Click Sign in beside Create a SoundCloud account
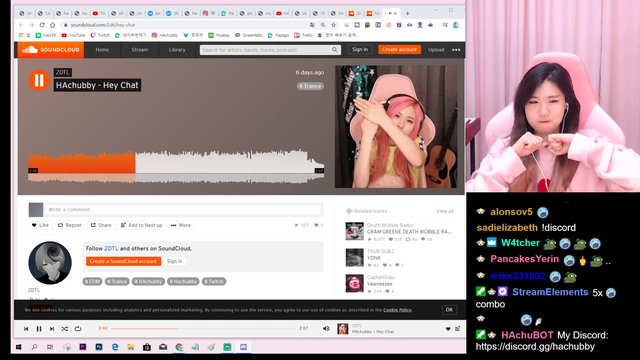This screenshot has height=360, width=640. (x=174, y=261)
